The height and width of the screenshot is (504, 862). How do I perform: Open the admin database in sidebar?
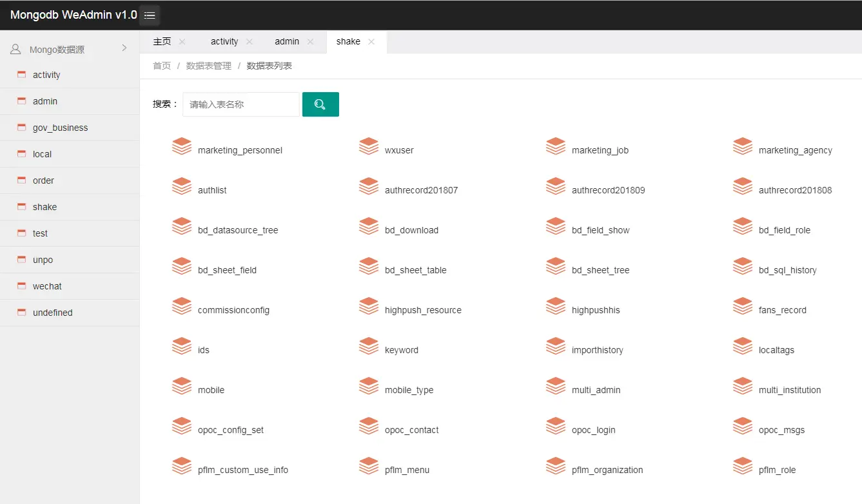[x=70, y=101]
